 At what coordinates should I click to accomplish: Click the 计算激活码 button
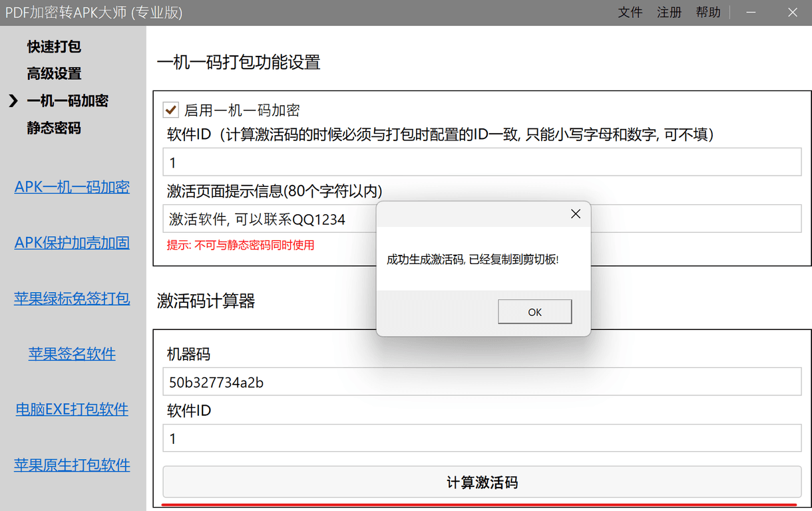point(483,482)
